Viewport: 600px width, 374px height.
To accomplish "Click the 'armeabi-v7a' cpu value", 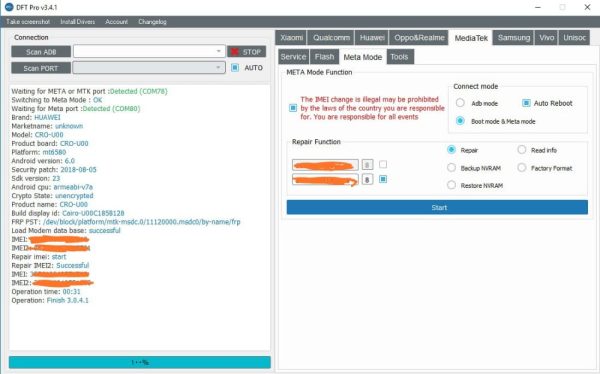I will click(x=73, y=187).
